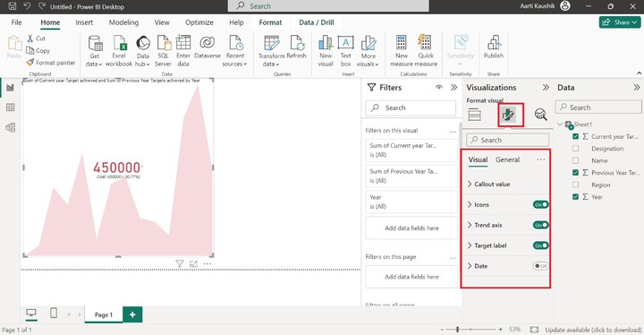Enter Focus mode for the visual

193,264
